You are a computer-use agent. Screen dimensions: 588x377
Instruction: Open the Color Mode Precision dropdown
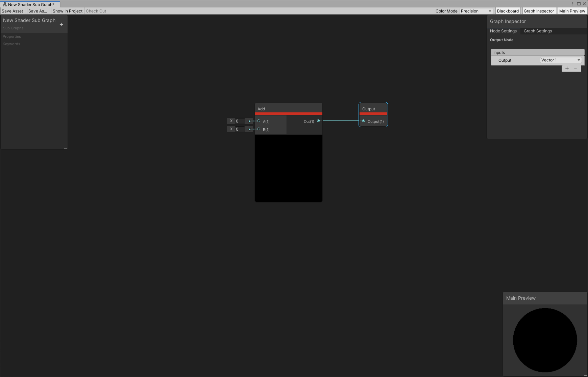pyautogui.click(x=476, y=11)
